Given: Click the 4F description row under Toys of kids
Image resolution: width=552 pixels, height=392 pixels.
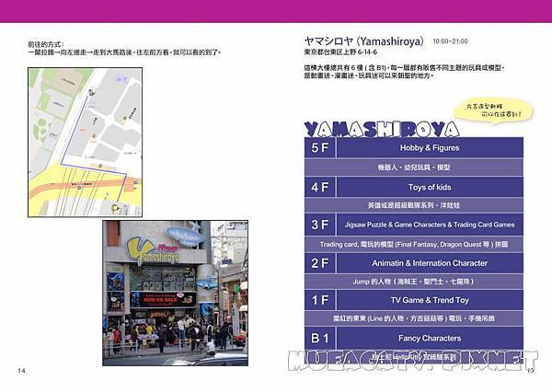Looking at the screenshot, I should point(414,205).
